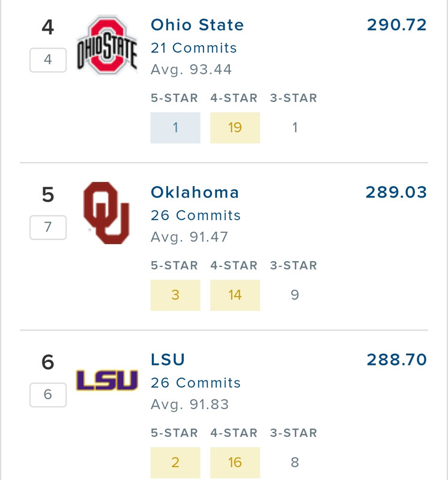View LSU's 26 Commits
Viewport: 448px width, 480px height.
pos(195,383)
